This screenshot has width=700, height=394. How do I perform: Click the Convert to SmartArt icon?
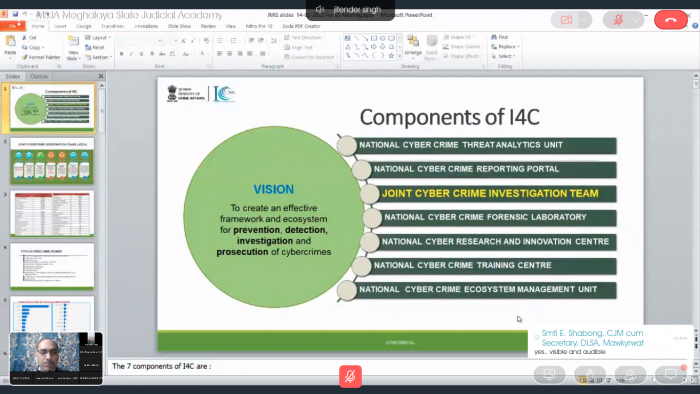[287, 57]
